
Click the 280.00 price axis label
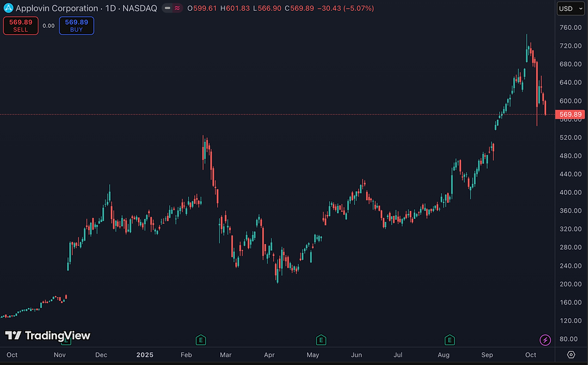pos(571,248)
